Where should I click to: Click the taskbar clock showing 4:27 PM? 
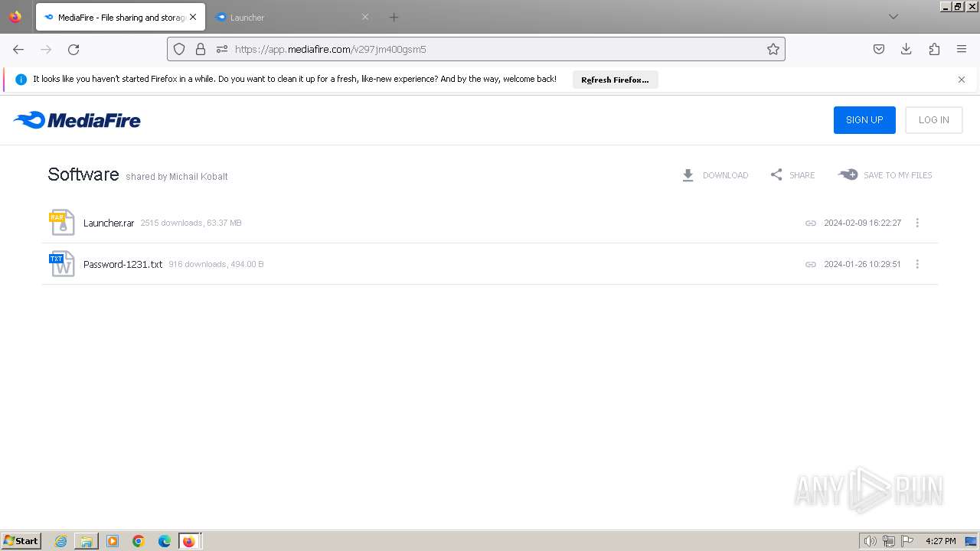(x=941, y=541)
